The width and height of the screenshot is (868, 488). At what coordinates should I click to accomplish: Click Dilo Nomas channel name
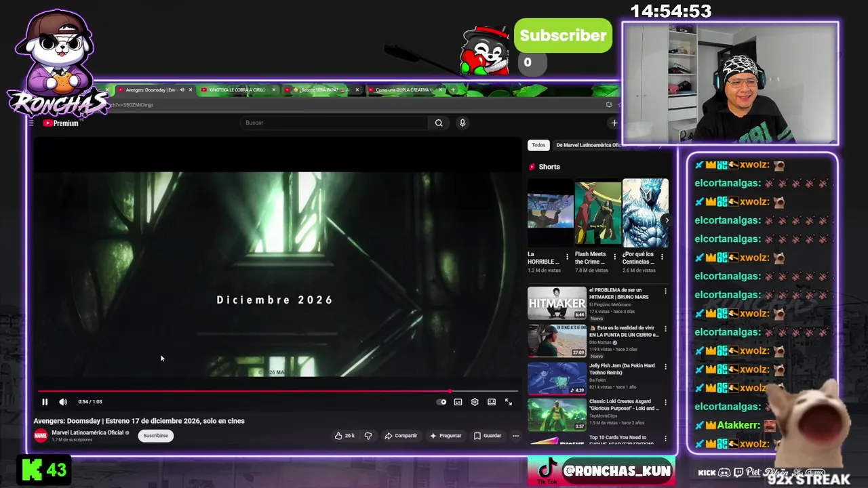(601, 342)
